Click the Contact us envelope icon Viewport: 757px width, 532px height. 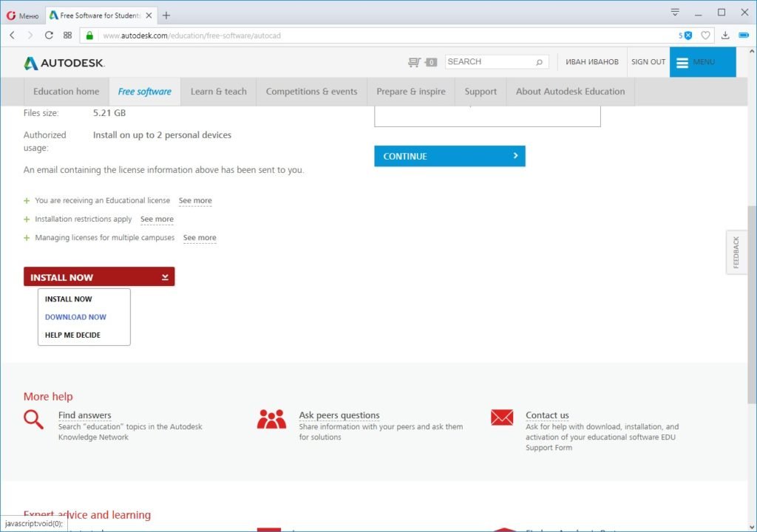point(502,417)
